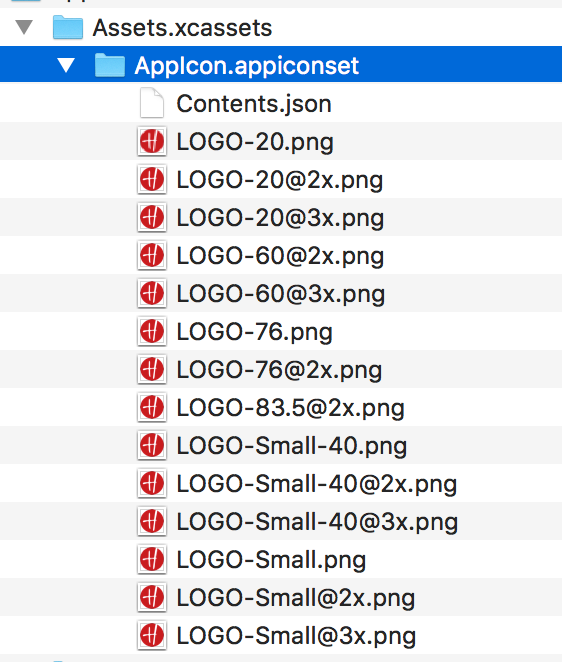The width and height of the screenshot is (562, 662).
Task: Select the LOGO-Small.png file name
Action: click(271, 560)
